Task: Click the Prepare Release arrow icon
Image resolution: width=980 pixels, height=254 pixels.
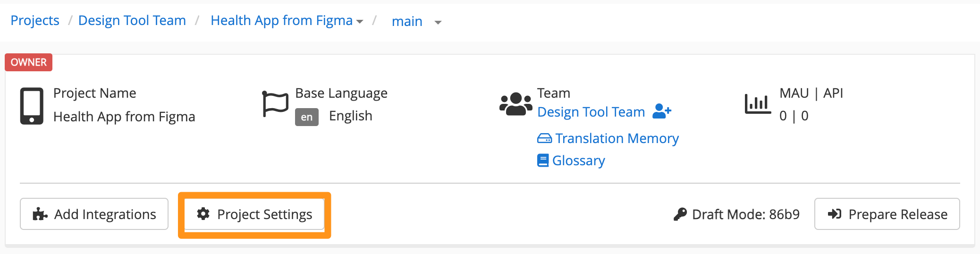Action: [835, 214]
